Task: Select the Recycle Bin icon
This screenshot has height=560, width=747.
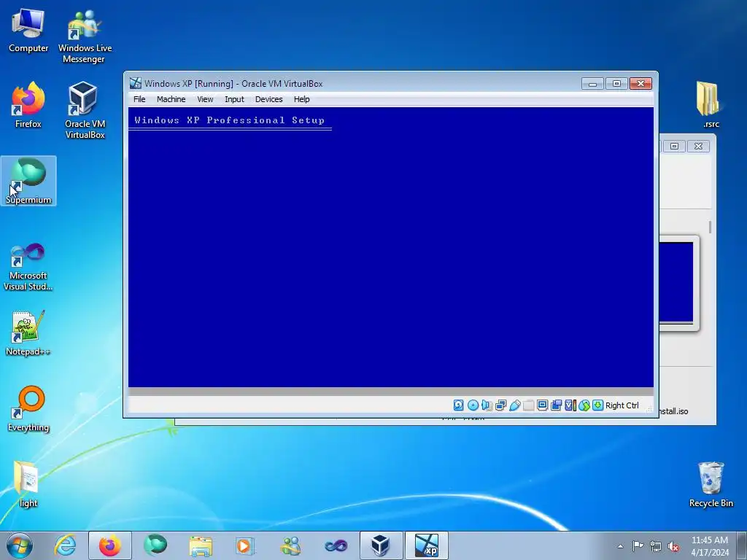Action: (x=711, y=484)
